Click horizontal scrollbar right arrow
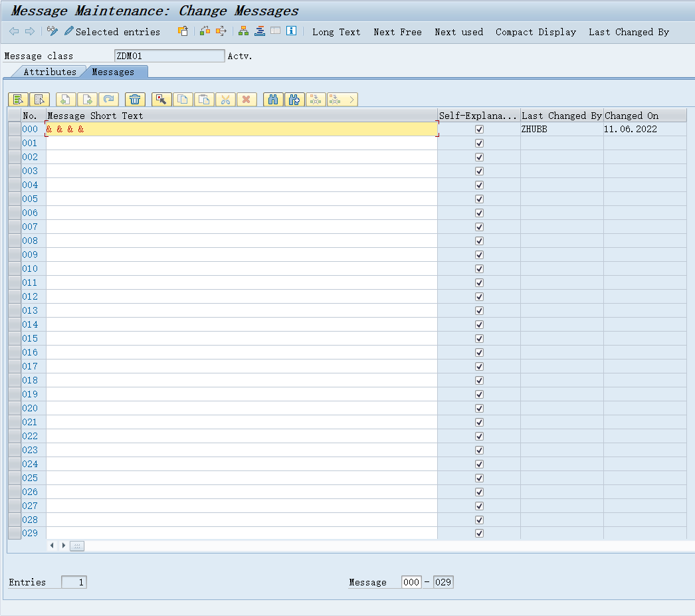This screenshot has height=616, width=695. coord(64,546)
